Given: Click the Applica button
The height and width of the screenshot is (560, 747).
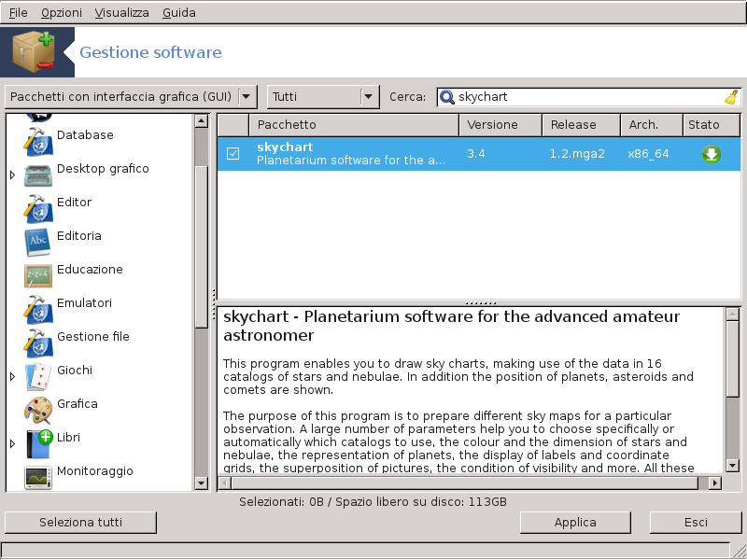Looking at the screenshot, I should coord(575,523).
